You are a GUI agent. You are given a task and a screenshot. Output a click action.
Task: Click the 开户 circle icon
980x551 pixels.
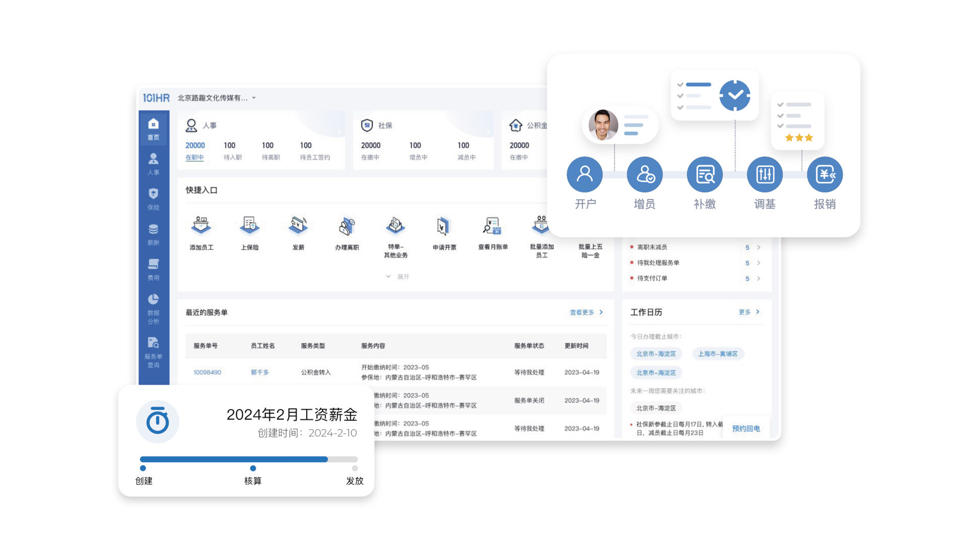(584, 174)
